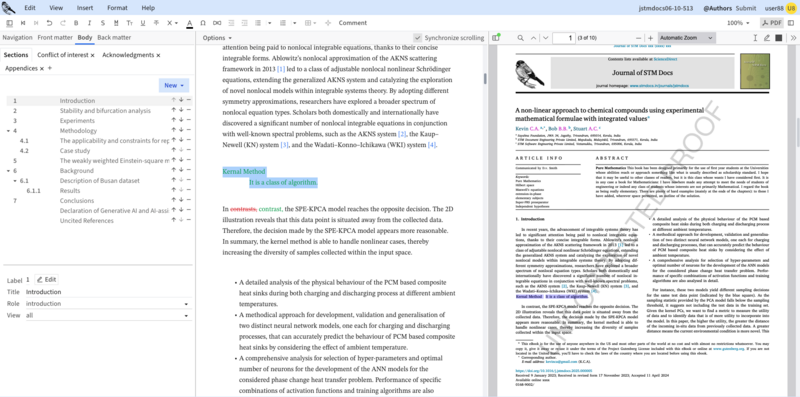
Task: Open the Insert menu
Action: 85,8
